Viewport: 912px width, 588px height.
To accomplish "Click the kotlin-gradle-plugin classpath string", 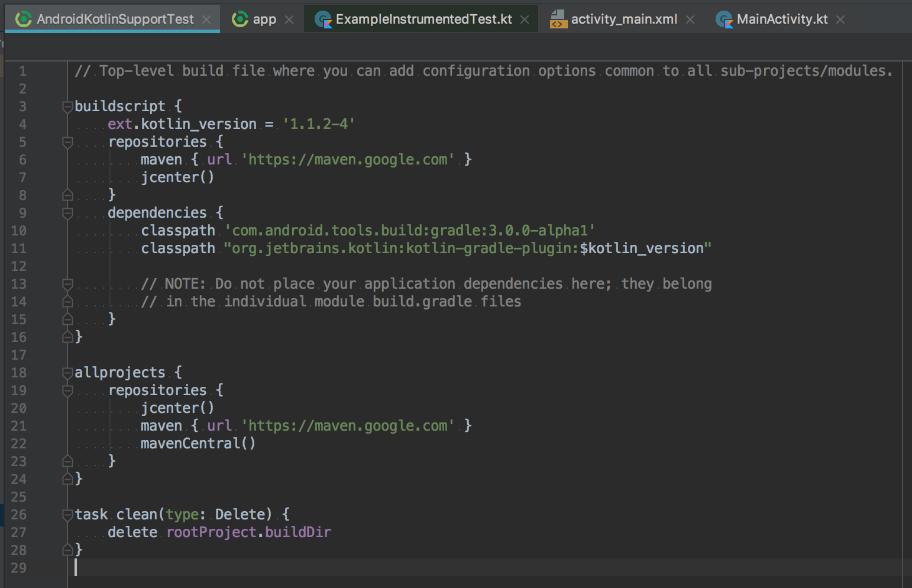I will point(467,248).
